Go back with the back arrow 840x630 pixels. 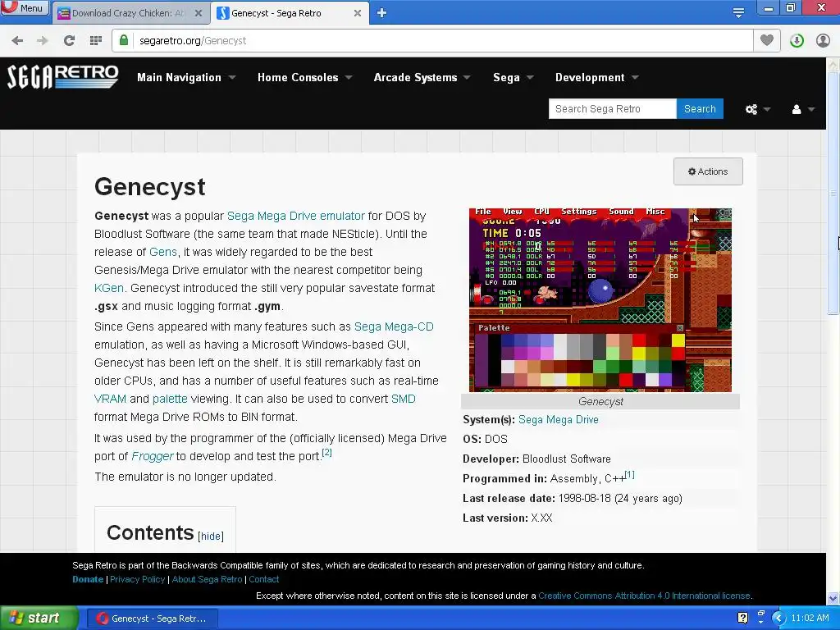[x=17, y=41]
